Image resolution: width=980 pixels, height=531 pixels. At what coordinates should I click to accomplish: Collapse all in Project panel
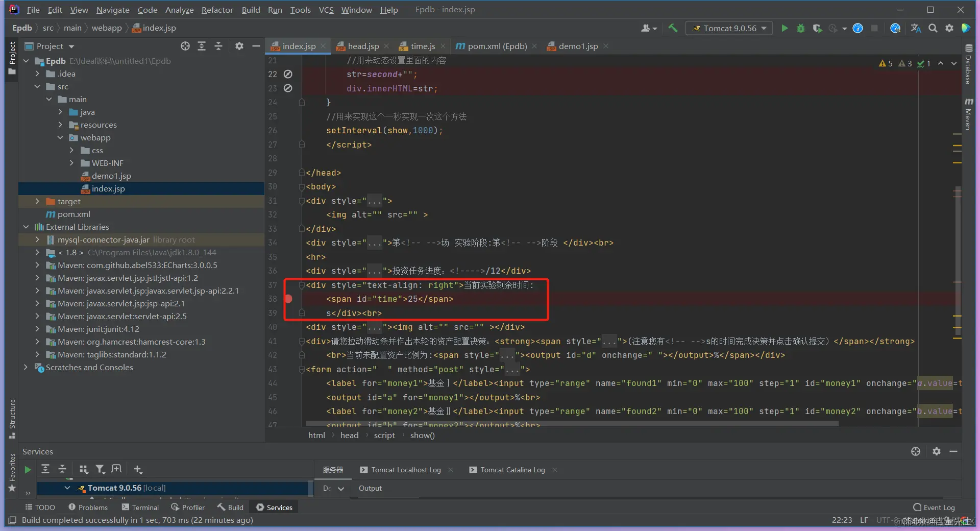[x=218, y=46]
